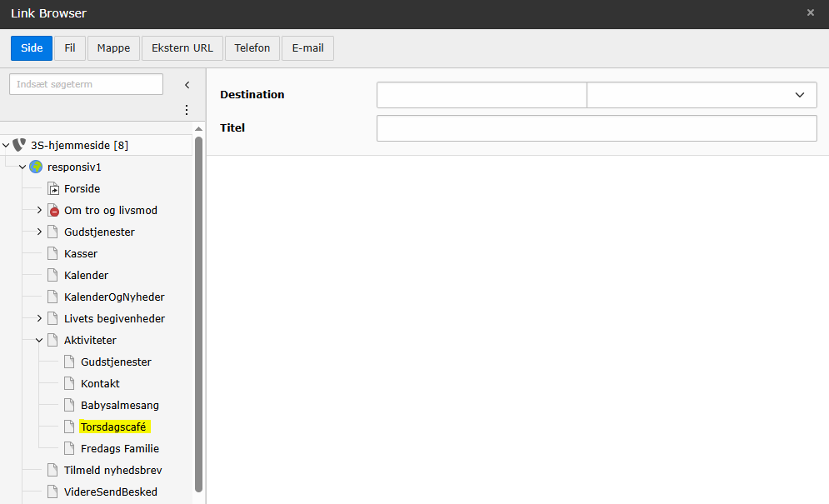Click the shortcut page icon for Forside
The width and height of the screenshot is (829, 504).
(x=53, y=189)
